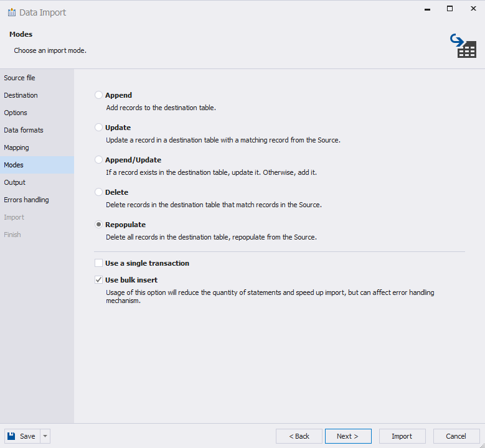Minimize the Data Import window
Screen dimensions: 485x448
pos(428,9)
